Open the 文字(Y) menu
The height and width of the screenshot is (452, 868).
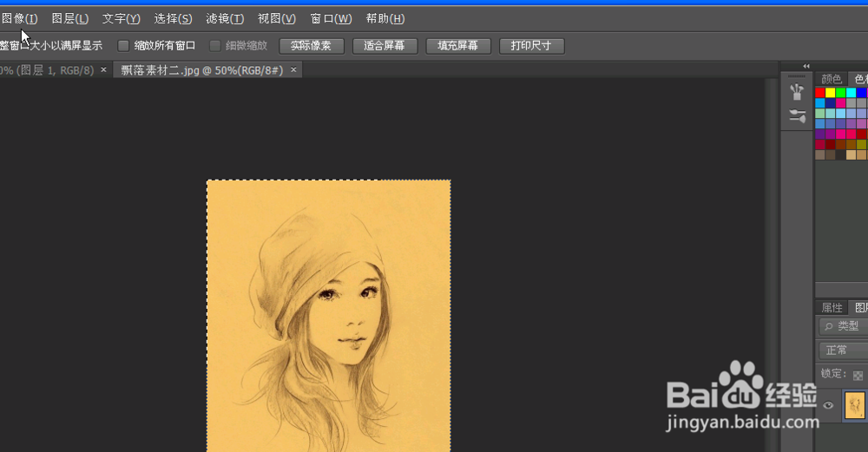(x=122, y=19)
